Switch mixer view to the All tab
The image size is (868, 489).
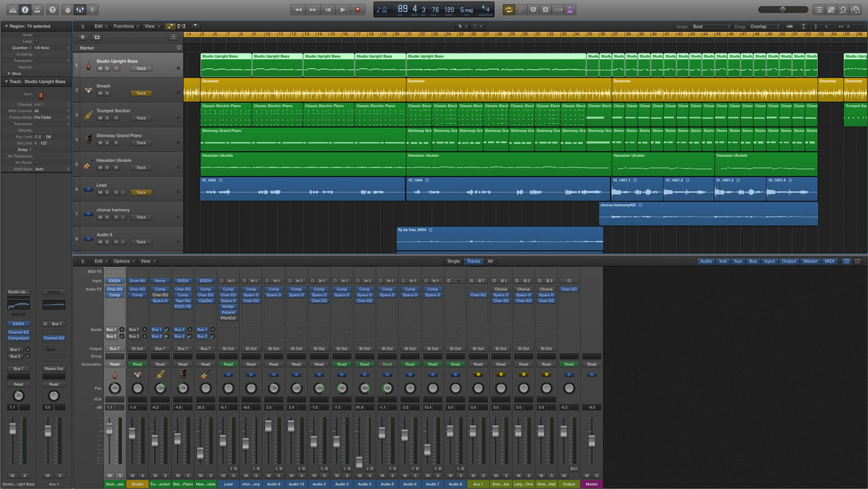[x=490, y=261]
